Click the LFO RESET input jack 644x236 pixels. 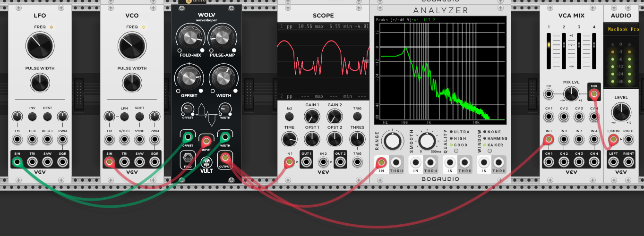pyautogui.click(x=47, y=140)
